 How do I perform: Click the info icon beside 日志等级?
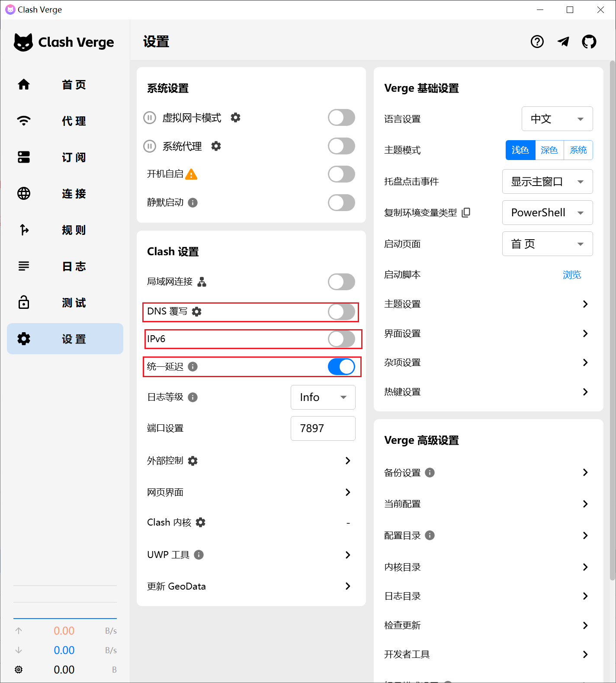click(193, 397)
